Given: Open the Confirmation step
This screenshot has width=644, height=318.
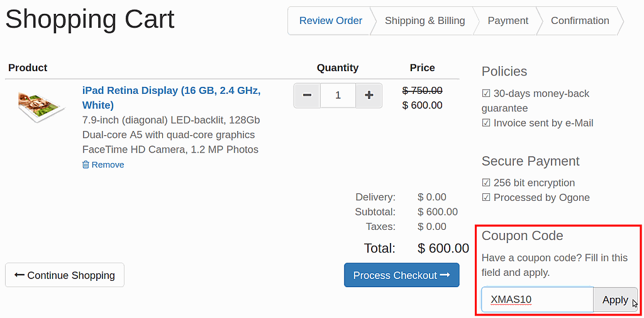Looking at the screenshot, I should [x=580, y=21].
